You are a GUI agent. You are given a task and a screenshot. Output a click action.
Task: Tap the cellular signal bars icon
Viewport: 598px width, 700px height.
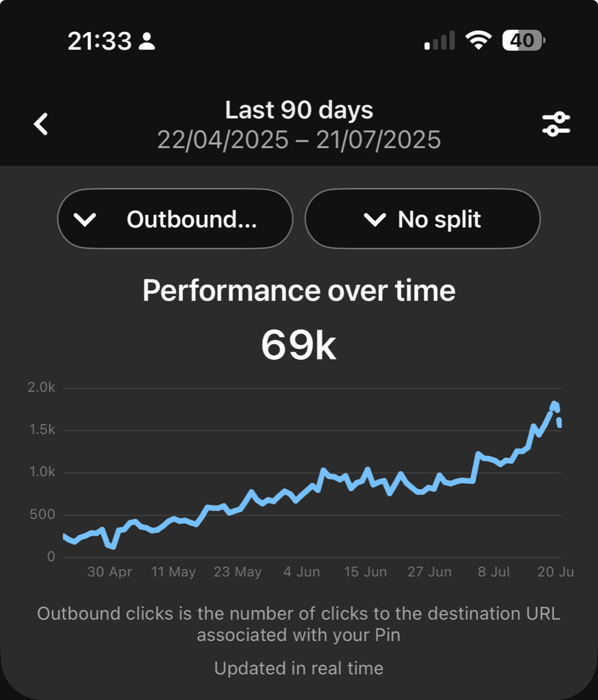(439, 41)
